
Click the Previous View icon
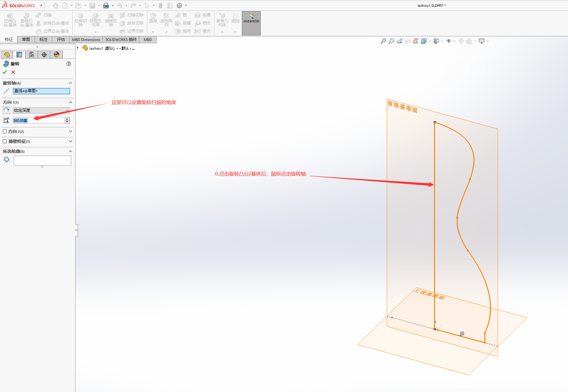pyautogui.click(x=400, y=41)
